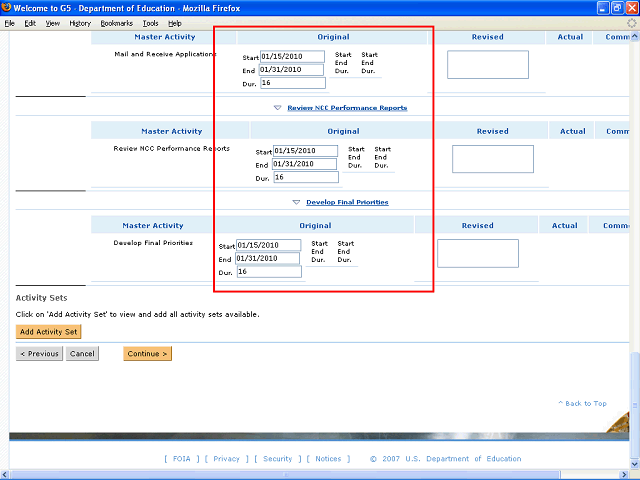Image resolution: width=640 pixels, height=480 pixels.
Task: Open the Notices footer link
Action: point(328,459)
